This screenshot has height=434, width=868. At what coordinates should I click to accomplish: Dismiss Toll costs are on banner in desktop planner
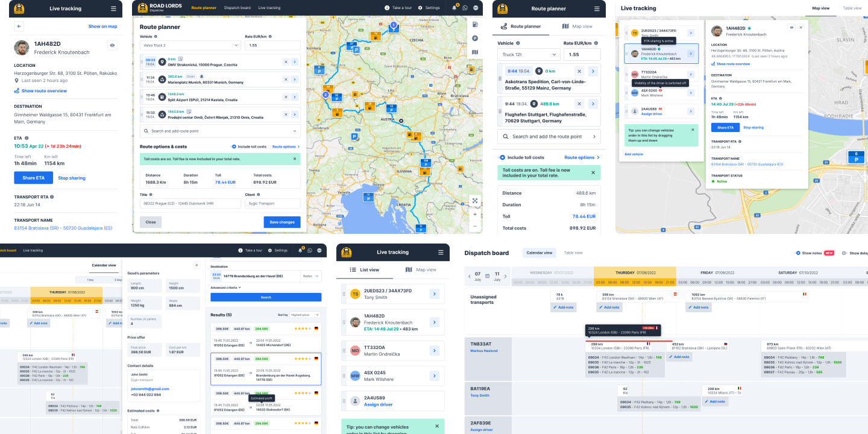pyautogui.click(x=295, y=159)
